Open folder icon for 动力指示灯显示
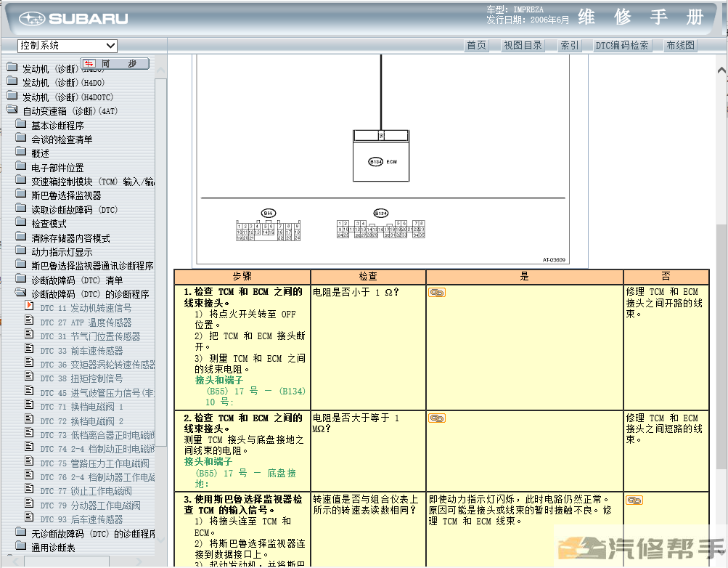 20,251
